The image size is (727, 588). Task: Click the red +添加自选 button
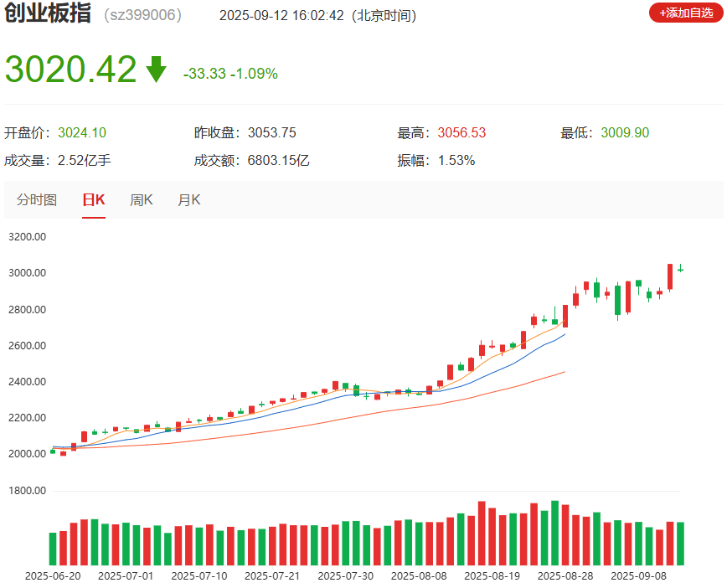click(683, 13)
